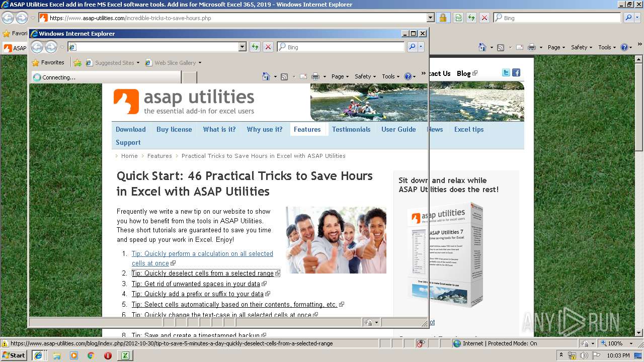Click red Stop icon in front IE window

point(268,47)
